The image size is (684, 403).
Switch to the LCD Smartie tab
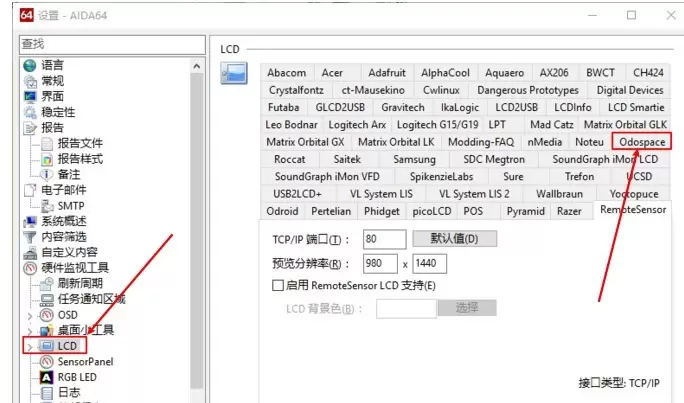click(636, 108)
